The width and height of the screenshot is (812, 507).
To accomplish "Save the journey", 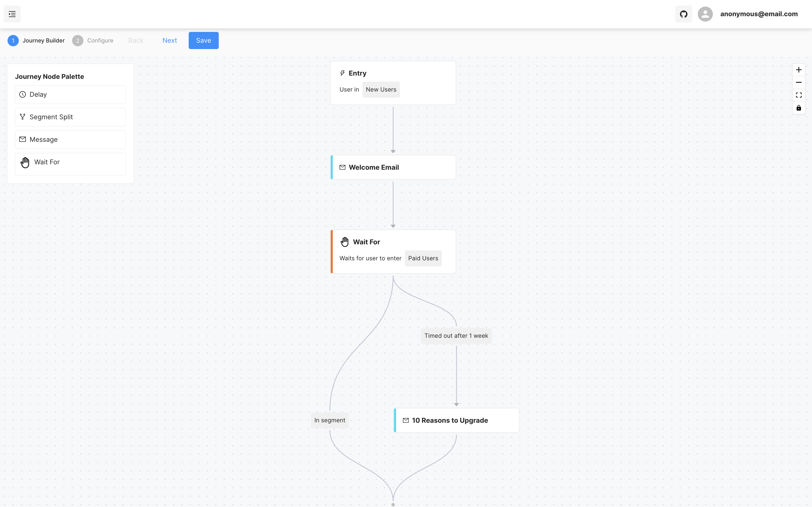I will pos(203,41).
